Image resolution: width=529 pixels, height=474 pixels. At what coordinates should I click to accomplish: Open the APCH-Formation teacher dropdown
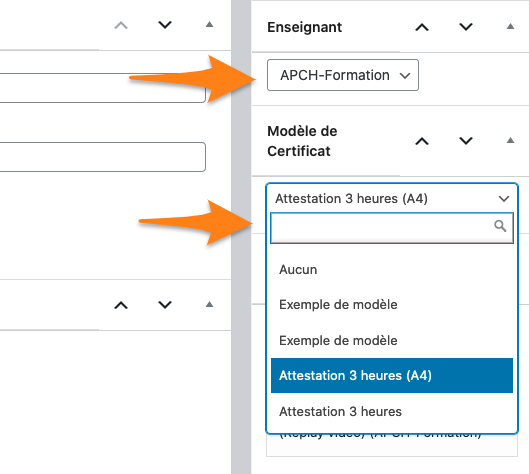click(343, 75)
